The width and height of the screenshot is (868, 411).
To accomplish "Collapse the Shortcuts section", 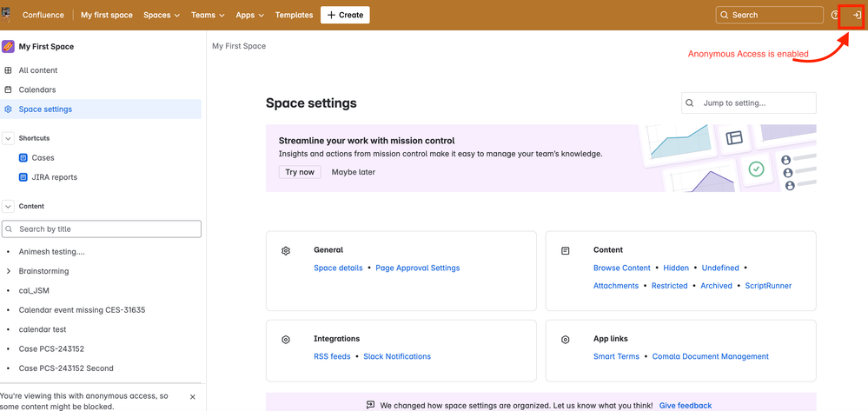I will [9, 138].
